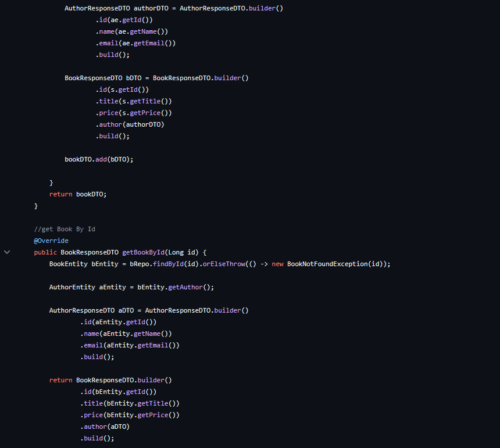Click the getBookById method name
Viewport: 500px width, 448px height.
143,252
